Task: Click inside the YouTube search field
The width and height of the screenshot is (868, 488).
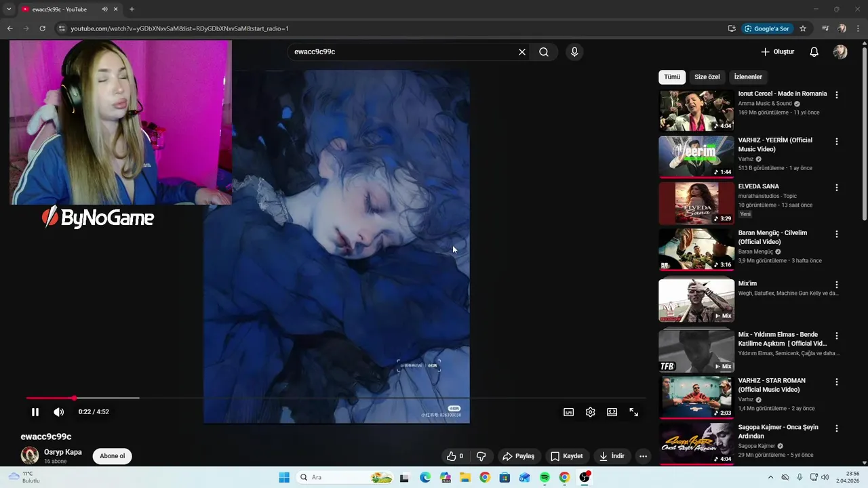Action: point(403,52)
